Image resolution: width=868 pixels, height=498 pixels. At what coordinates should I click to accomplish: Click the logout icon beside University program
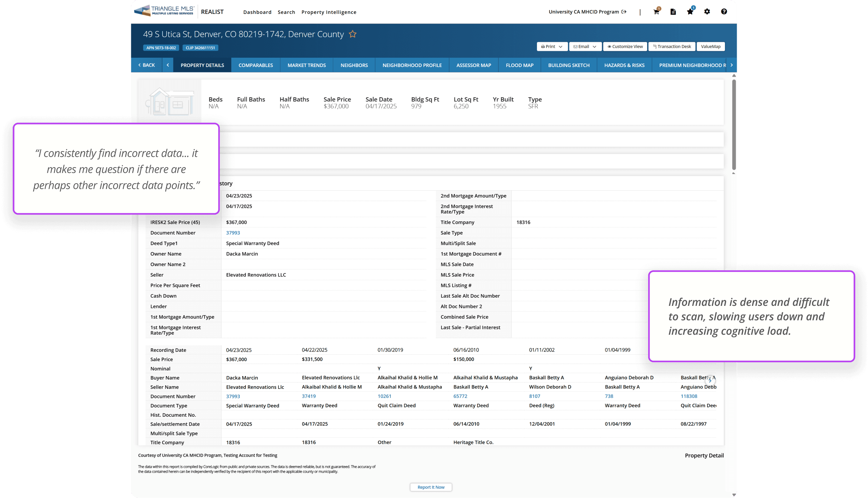click(624, 12)
